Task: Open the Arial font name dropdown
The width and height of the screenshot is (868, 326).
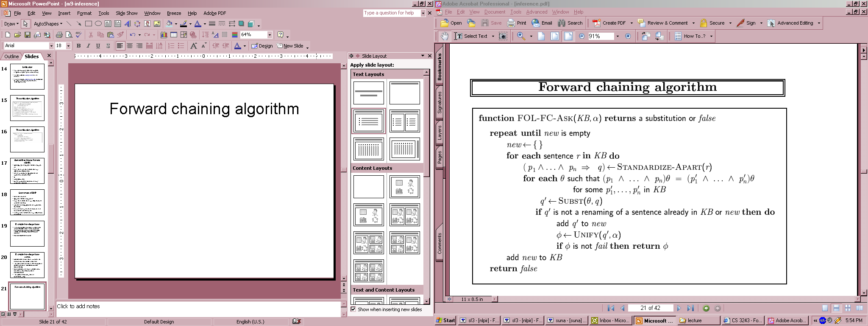Action: (x=51, y=46)
